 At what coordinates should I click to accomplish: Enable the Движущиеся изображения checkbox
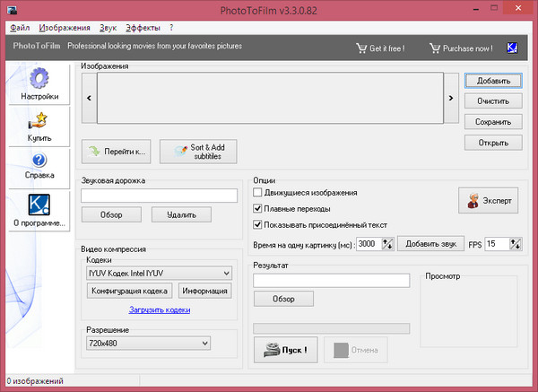[x=258, y=193]
